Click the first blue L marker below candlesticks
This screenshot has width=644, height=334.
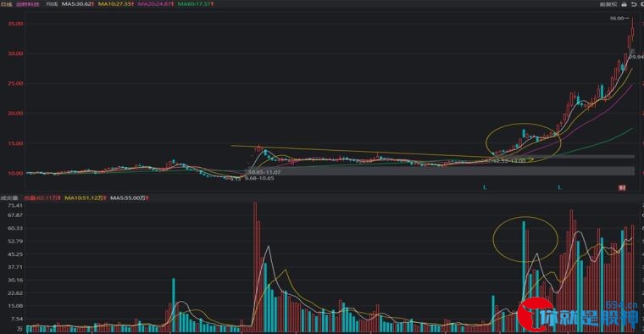click(x=485, y=187)
